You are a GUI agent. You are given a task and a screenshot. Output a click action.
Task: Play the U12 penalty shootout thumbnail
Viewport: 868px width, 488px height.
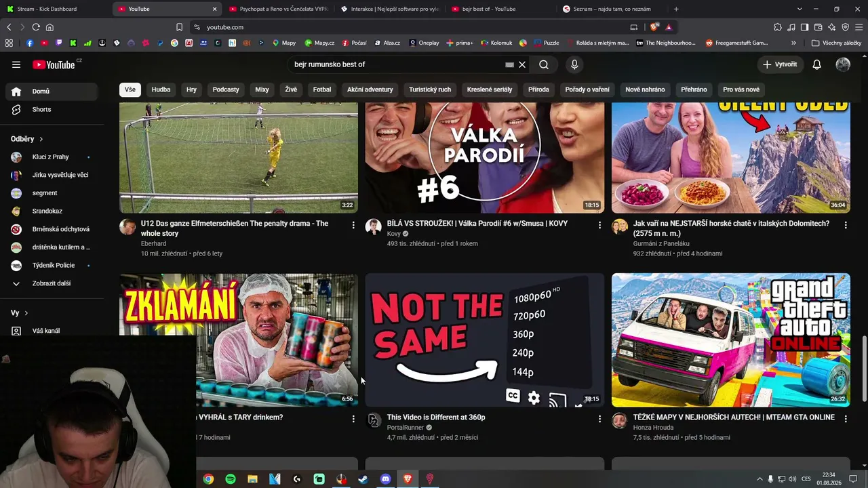pos(239,158)
